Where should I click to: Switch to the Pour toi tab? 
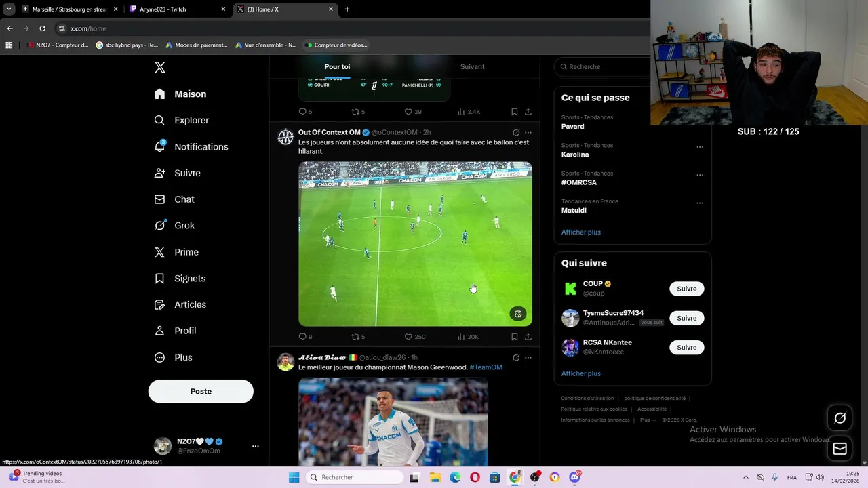(337, 66)
